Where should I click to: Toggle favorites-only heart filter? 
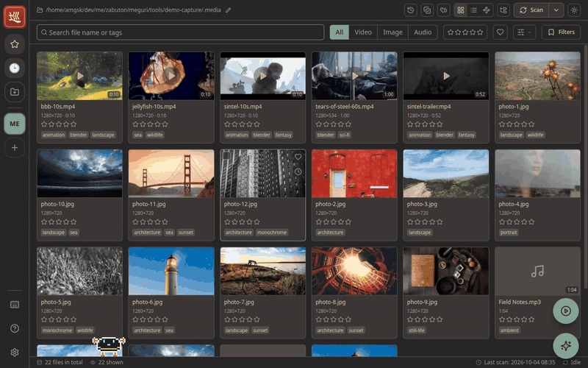pyautogui.click(x=500, y=32)
